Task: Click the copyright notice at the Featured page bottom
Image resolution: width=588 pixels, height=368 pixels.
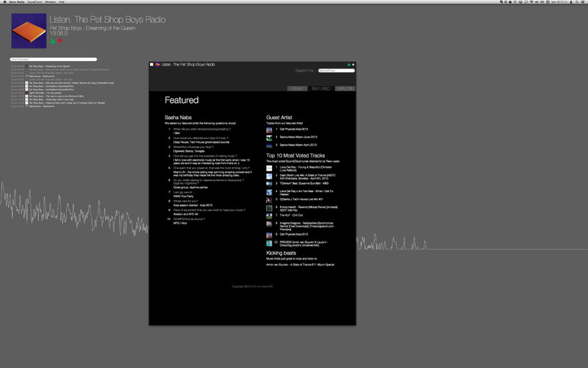Action: pos(252,286)
